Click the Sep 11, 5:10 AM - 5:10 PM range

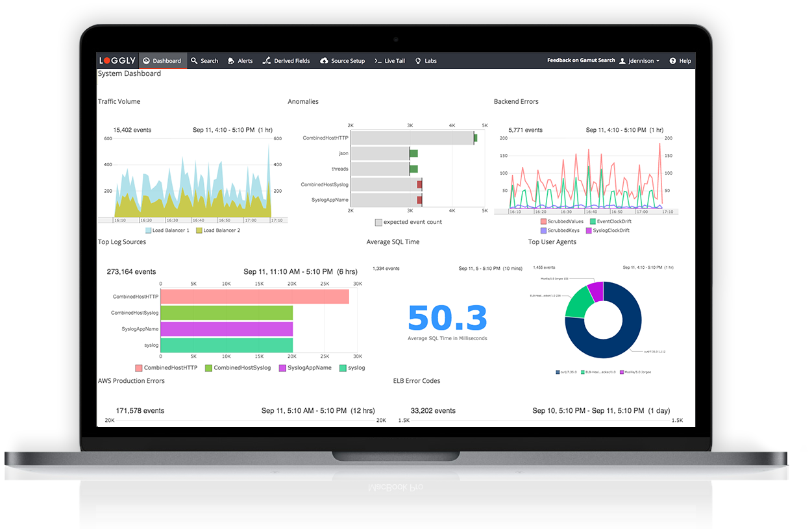(x=318, y=410)
